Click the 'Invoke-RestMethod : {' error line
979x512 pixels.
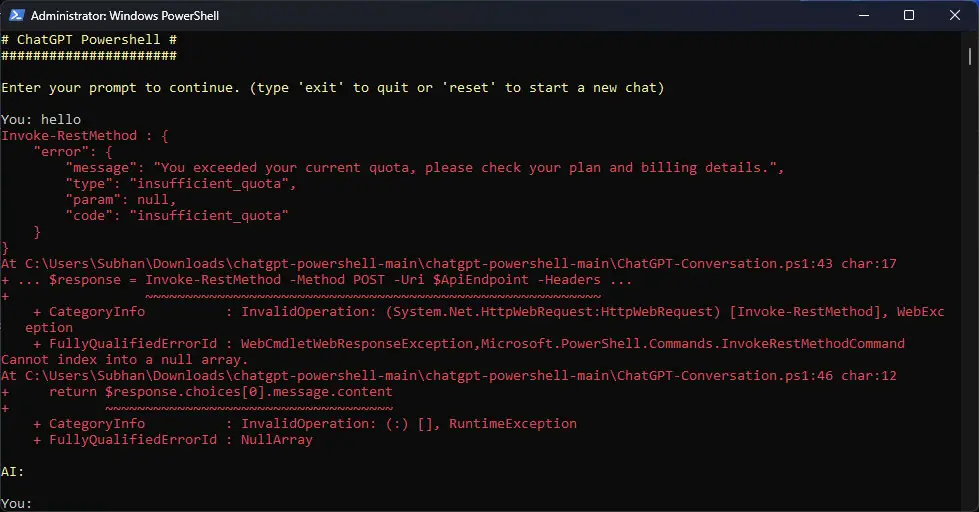(x=85, y=135)
